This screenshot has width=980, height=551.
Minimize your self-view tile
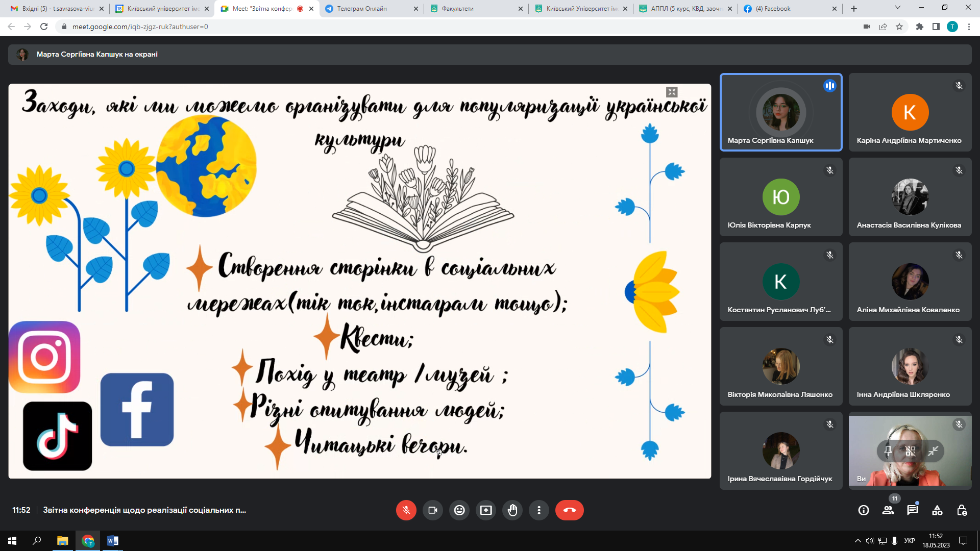point(933,451)
